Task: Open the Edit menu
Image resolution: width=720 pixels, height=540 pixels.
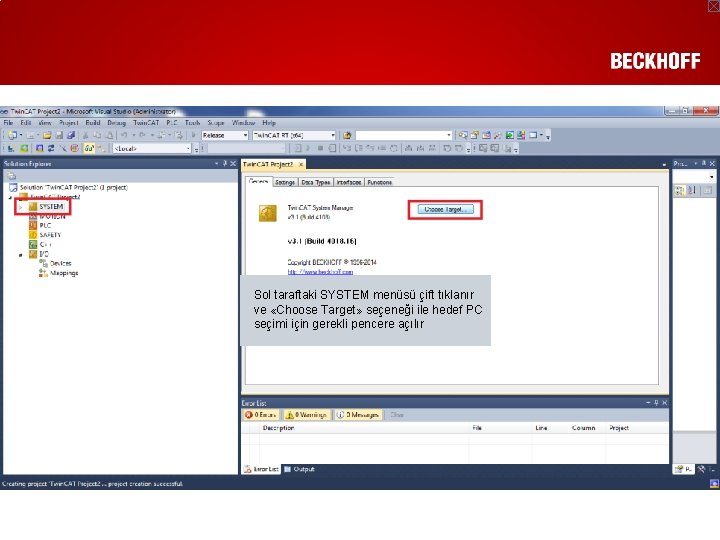Action: pyautogui.click(x=26, y=123)
